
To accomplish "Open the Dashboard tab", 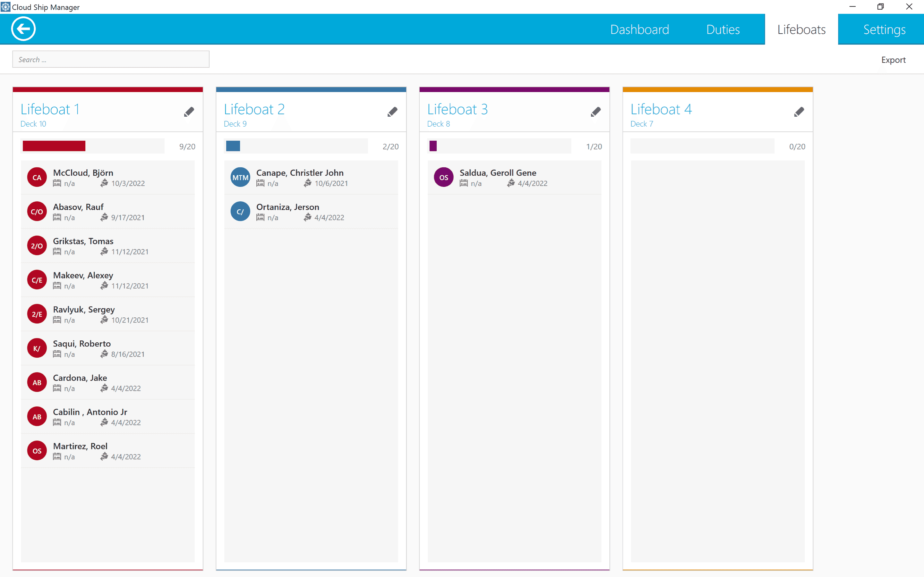I will click(639, 29).
